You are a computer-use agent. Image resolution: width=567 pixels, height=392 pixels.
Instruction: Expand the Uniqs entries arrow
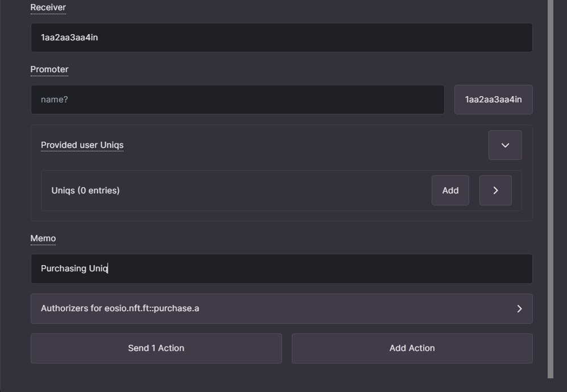(495, 190)
